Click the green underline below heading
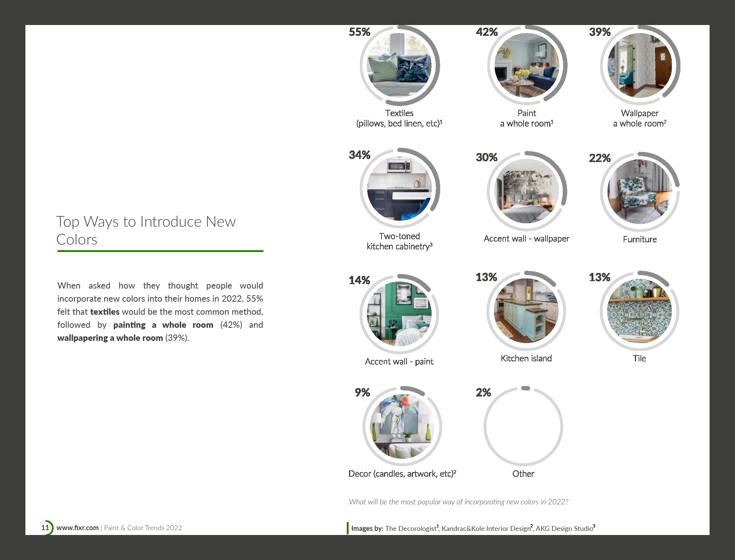This screenshot has height=560, width=735. pos(160,251)
